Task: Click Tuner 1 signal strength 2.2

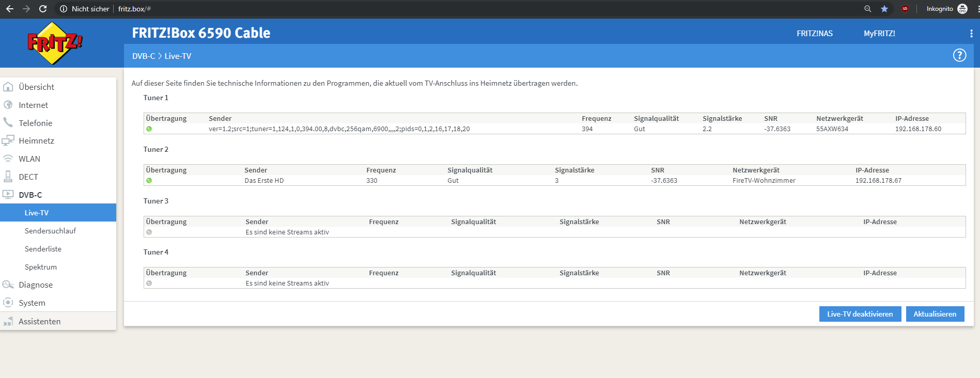Action: 707,129
